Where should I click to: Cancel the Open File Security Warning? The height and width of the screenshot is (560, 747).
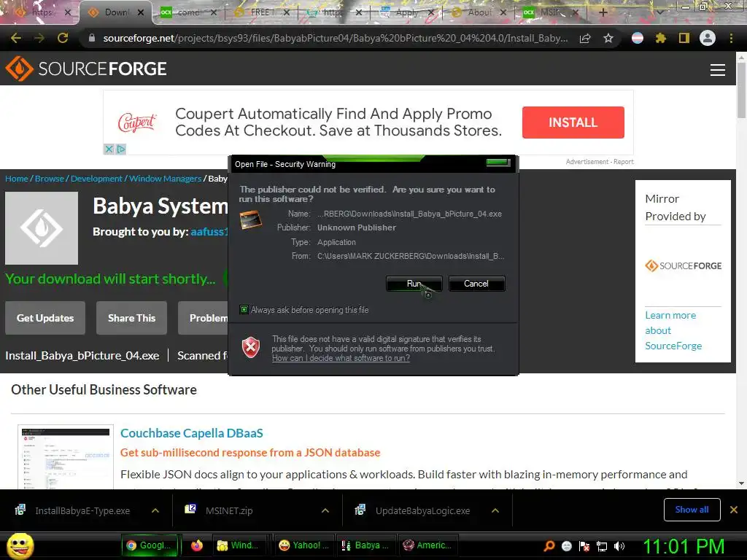(476, 284)
